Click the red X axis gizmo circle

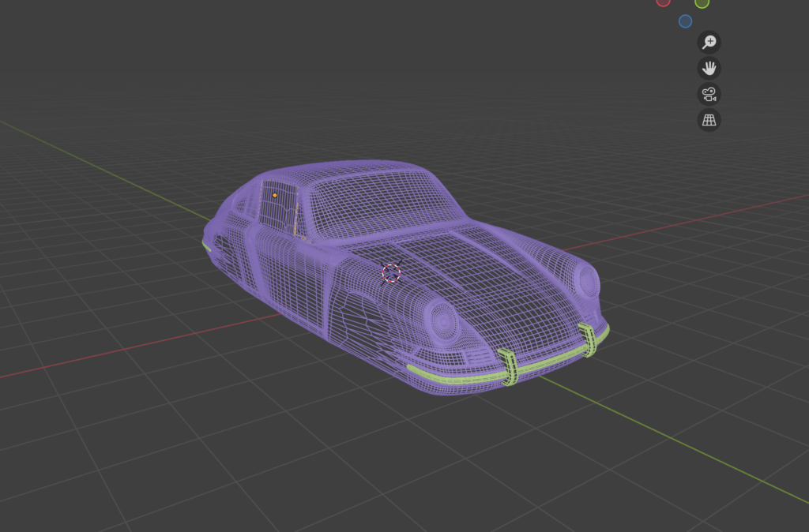click(663, 2)
